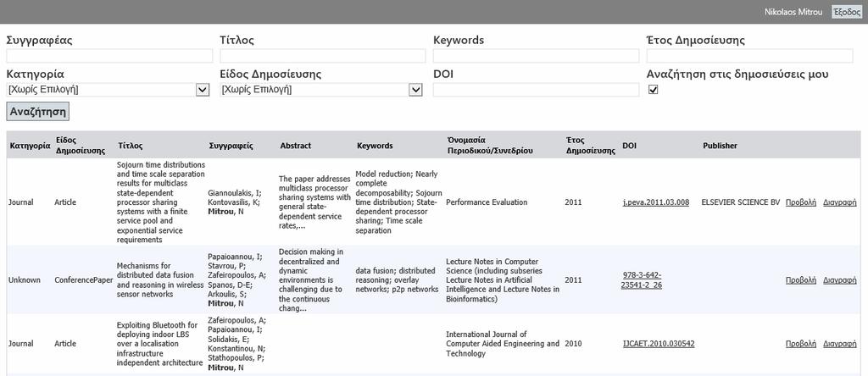Open the Κατηγορία dropdown

click(108, 90)
